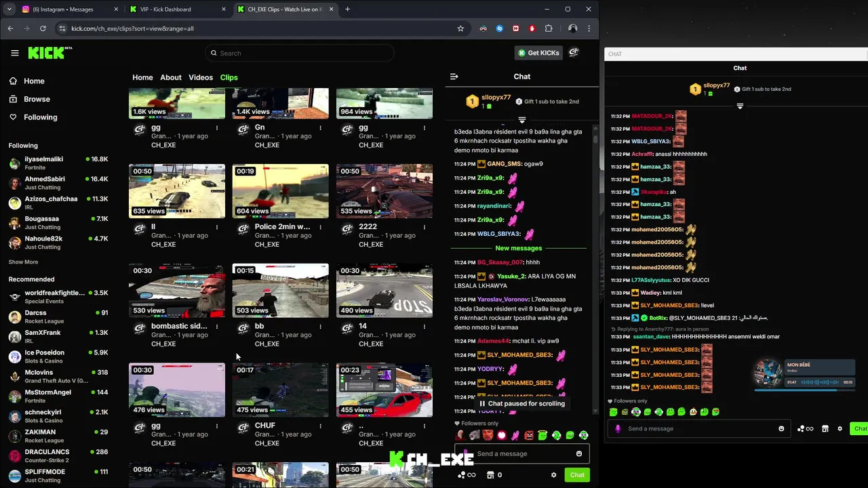Viewport: 868px width, 488px height.
Task: Click the KICK logo
Action: point(49,53)
